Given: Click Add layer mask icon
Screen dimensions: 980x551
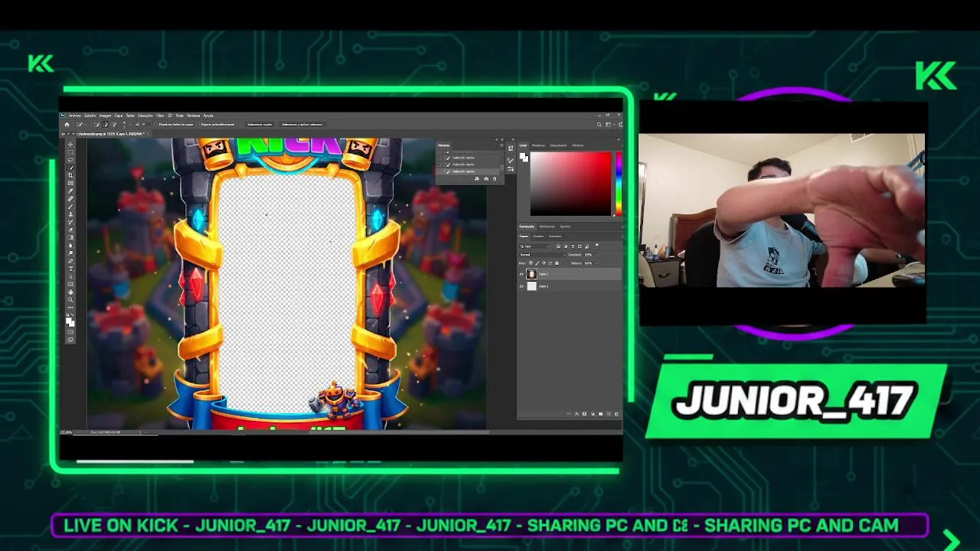Looking at the screenshot, I should pyautogui.click(x=584, y=414).
